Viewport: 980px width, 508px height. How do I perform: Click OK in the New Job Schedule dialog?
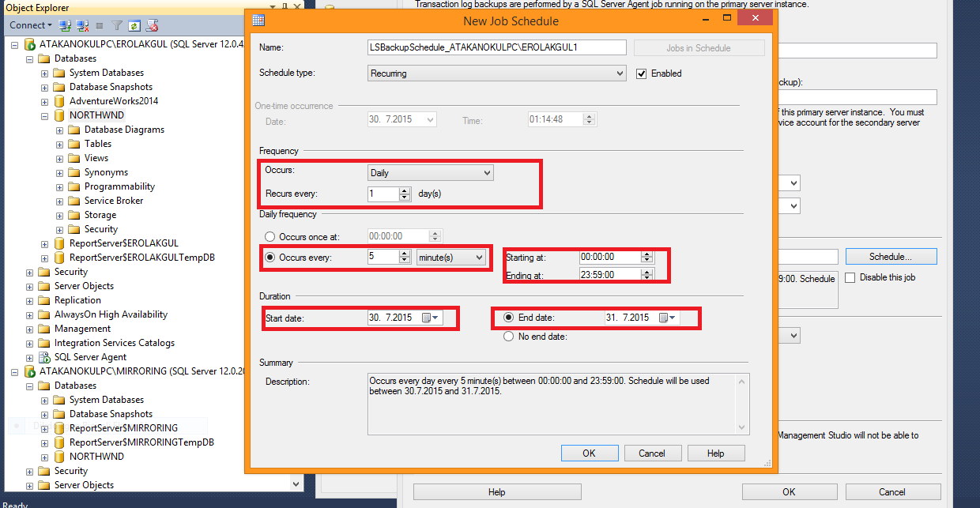(x=589, y=453)
